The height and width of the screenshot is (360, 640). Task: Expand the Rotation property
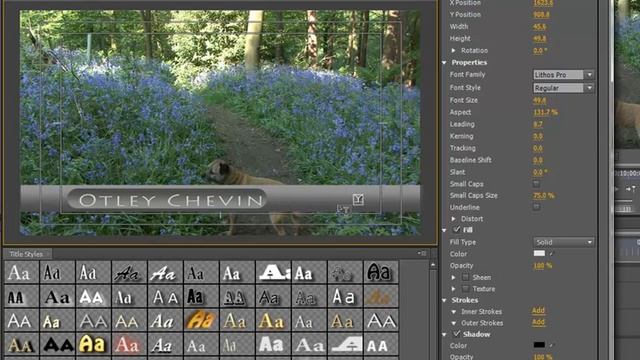(453, 50)
